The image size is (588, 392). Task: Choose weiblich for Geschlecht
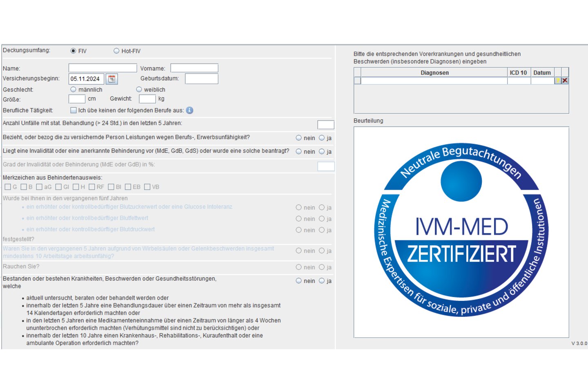[x=139, y=90]
